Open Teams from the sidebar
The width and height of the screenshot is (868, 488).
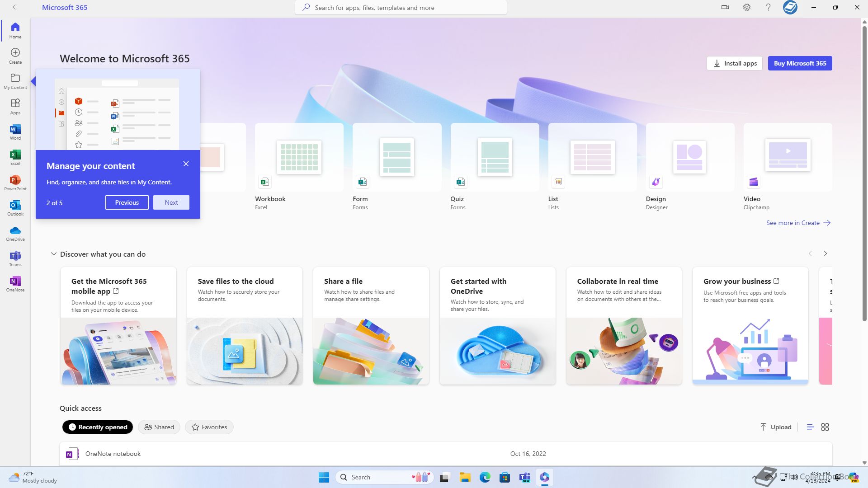[x=15, y=258]
